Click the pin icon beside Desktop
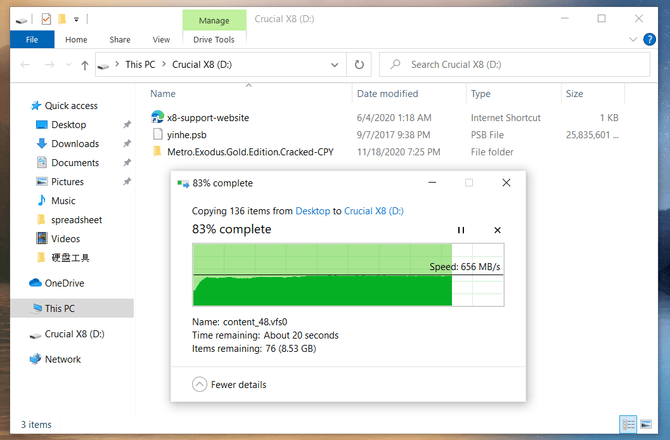Viewport: 670px width, 440px height. 127,125
